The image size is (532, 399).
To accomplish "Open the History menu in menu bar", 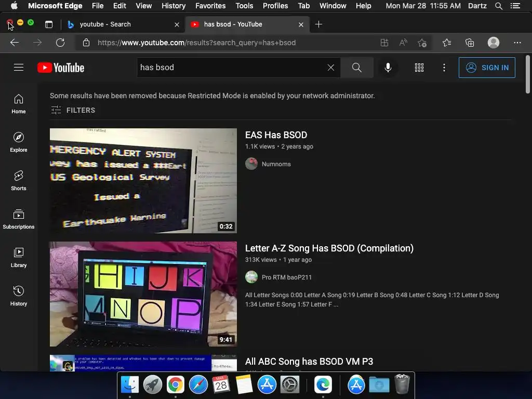I will [174, 6].
